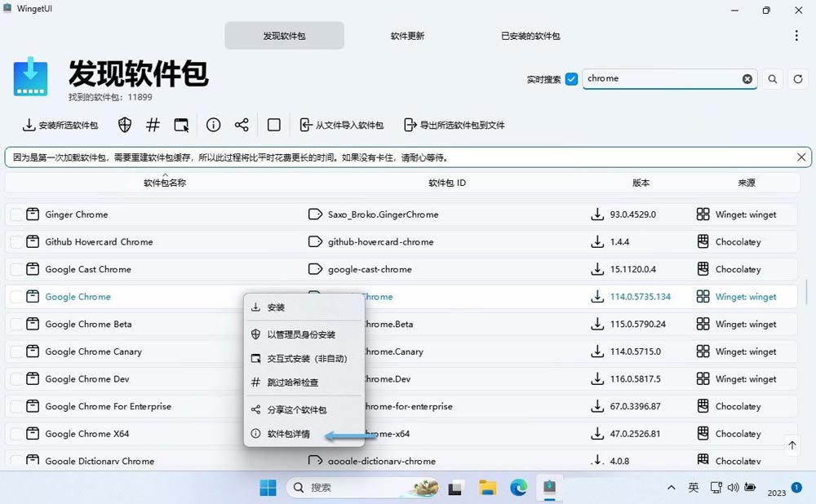The image size is (816, 504).
Task: Click the select-all square toolbar icon
Action: pos(273,125)
